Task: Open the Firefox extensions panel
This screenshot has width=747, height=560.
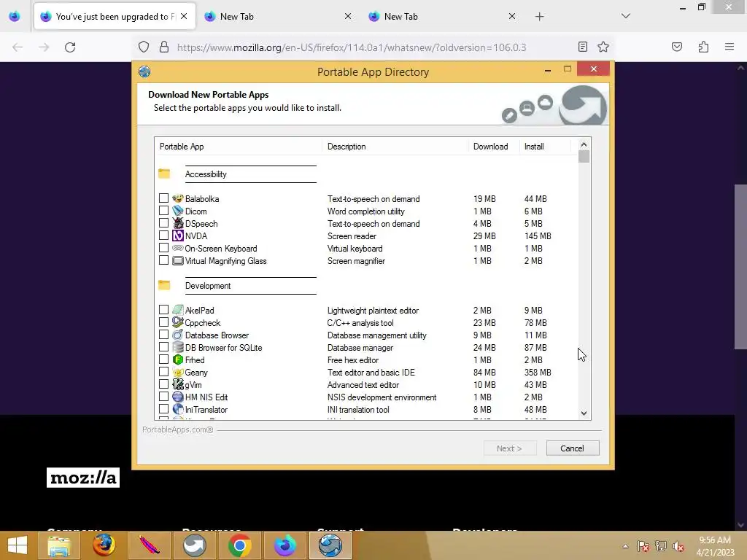Action: coord(703,47)
